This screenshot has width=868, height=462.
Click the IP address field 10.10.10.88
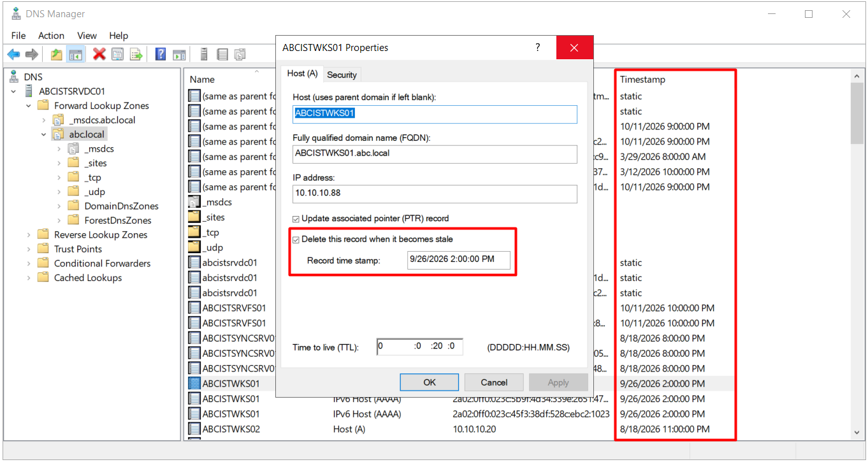pos(435,194)
